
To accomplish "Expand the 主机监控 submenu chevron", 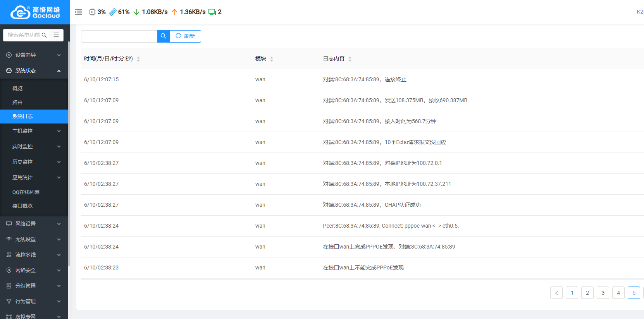I will tap(59, 131).
